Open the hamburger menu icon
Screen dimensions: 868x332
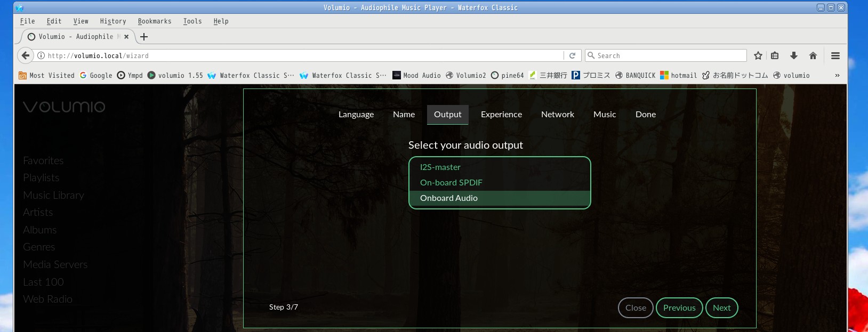pos(835,55)
